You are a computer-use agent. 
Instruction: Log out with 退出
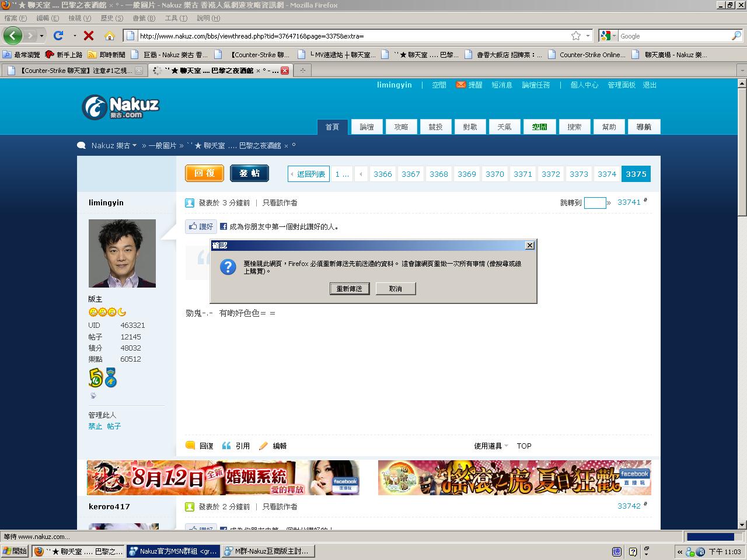[650, 85]
